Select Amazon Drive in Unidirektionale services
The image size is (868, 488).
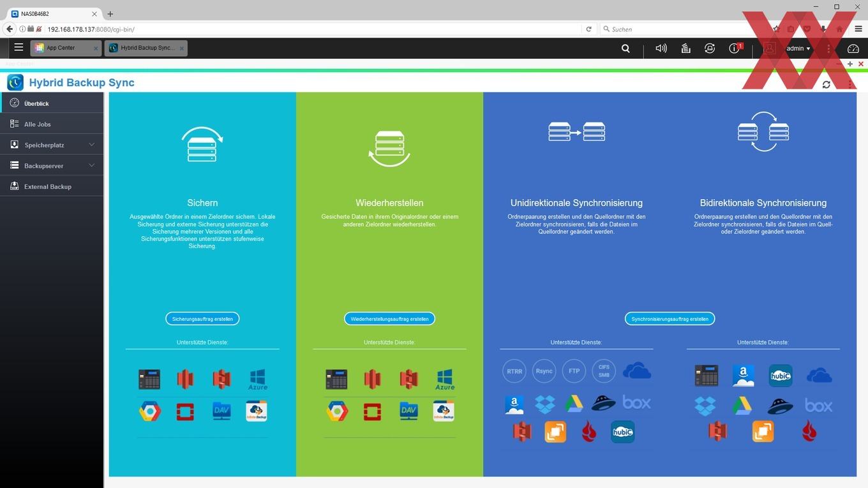(x=514, y=404)
